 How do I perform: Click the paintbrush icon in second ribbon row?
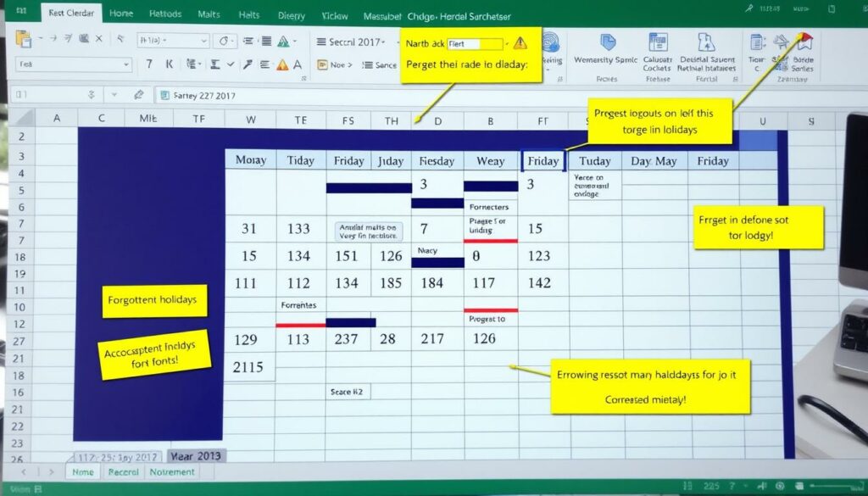point(248,64)
